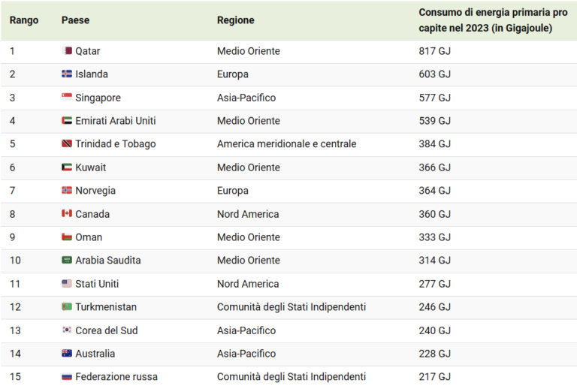Select the 817 GJ value cell
Screen dimensions: 577x392
tap(434, 51)
